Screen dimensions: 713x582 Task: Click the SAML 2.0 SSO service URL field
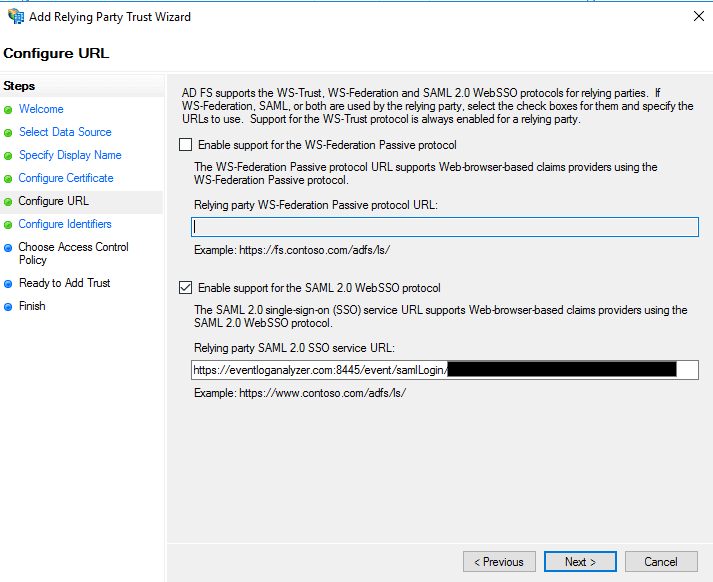click(x=445, y=370)
